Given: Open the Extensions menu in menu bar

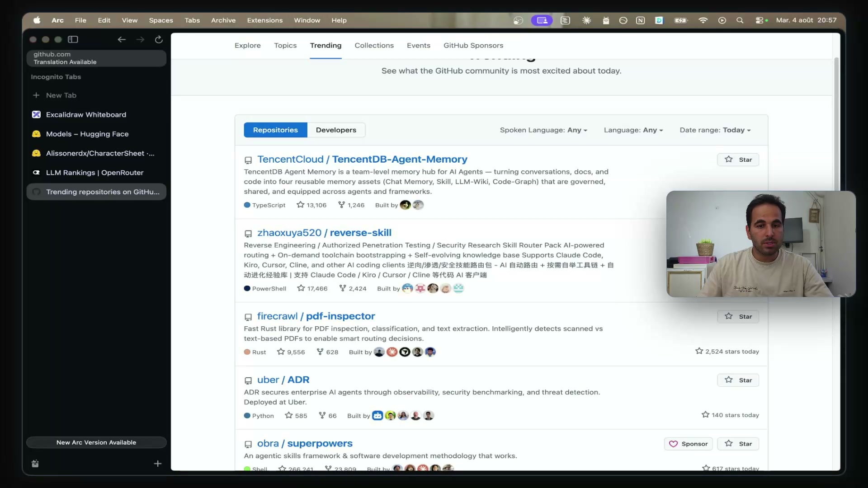Looking at the screenshot, I should click(x=265, y=20).
